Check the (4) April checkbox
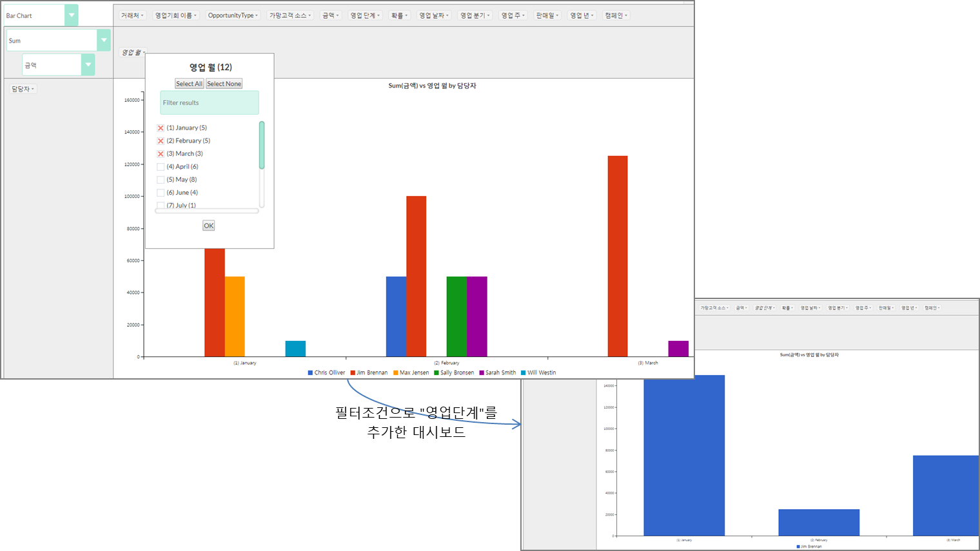 [161, 167]
